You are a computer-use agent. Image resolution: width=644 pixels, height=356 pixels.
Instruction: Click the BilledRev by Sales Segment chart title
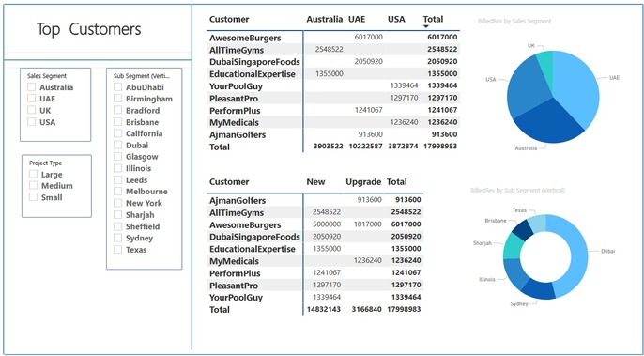[514, 21]
